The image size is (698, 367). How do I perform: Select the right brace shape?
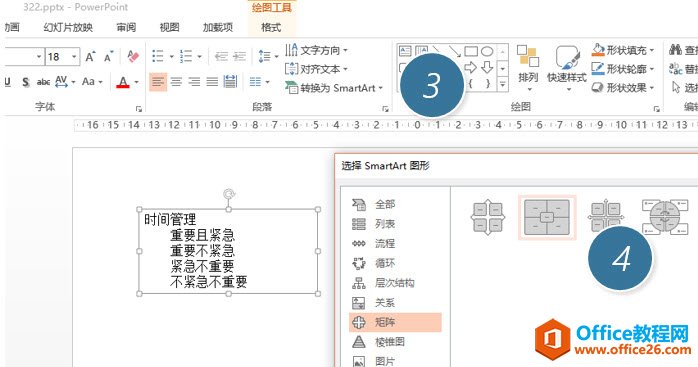(x=488, y=83)
